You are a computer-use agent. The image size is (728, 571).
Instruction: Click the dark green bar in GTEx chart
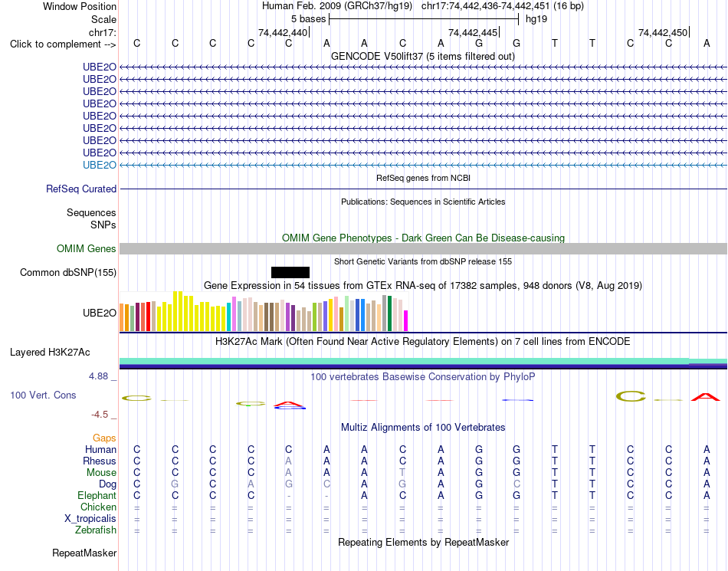coord(389,313)
